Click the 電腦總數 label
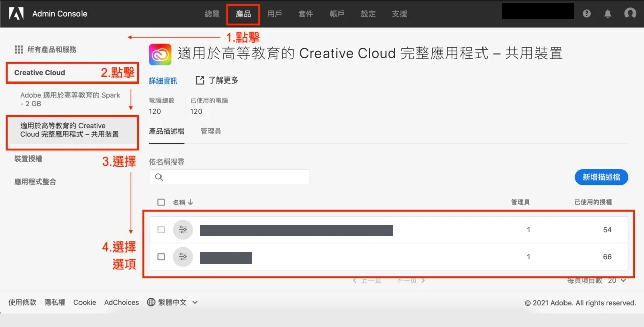The height and width of the screenshot is (327, 644). click(162, 101)
